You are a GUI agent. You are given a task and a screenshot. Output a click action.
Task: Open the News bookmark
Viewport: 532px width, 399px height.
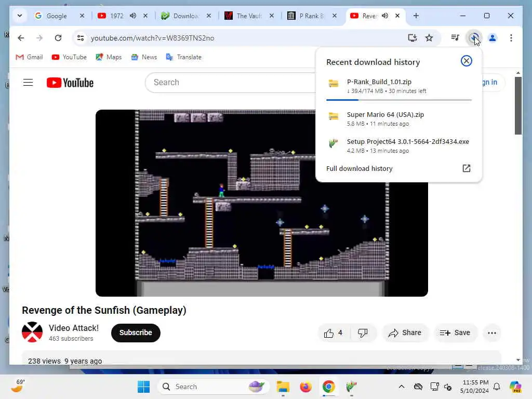click(x=144, y=57)
